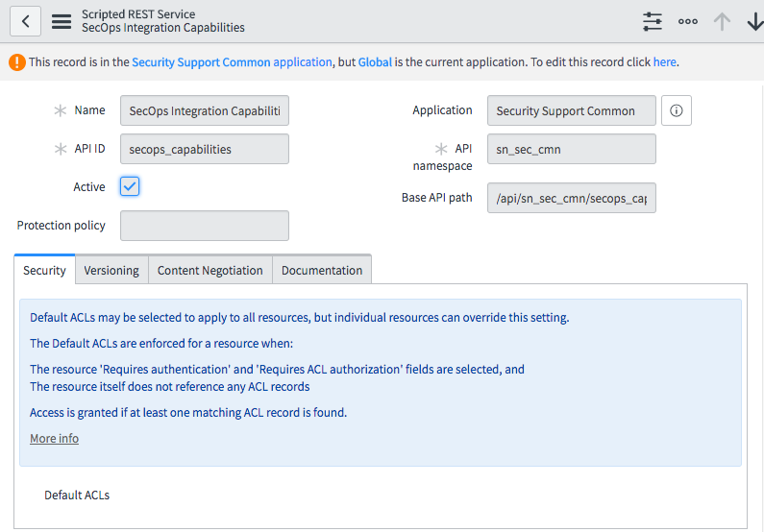Screen dimensions: 764x532
Task: Click the API namespace field
Action: pos(572,149)
